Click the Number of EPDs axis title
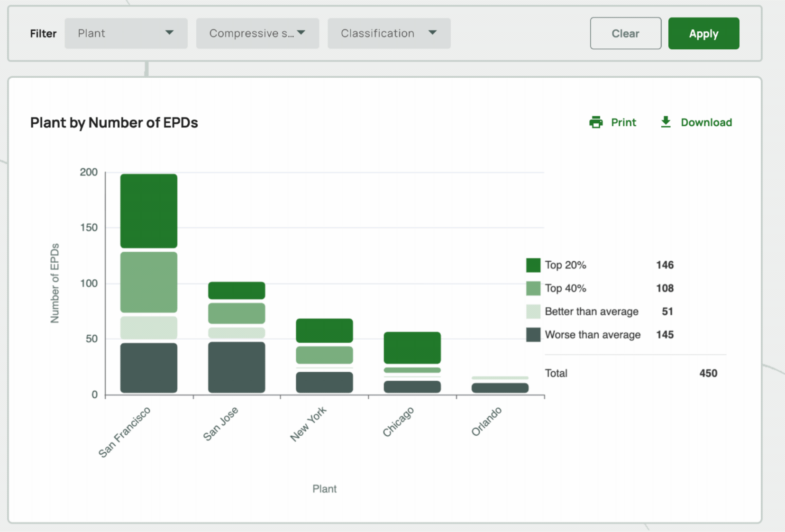This screenshot has width=785, height=532. [55, 284]
